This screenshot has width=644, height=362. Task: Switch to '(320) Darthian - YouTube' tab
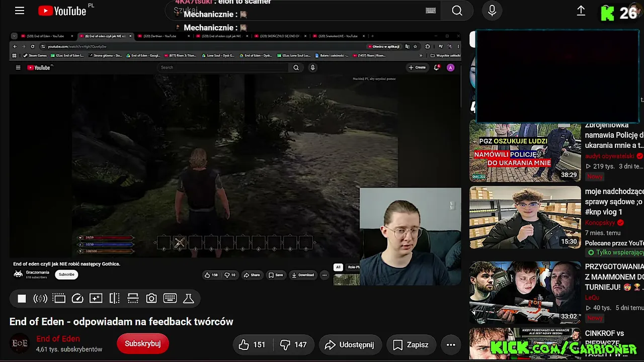pyautogui.click(x=164, y=36)
